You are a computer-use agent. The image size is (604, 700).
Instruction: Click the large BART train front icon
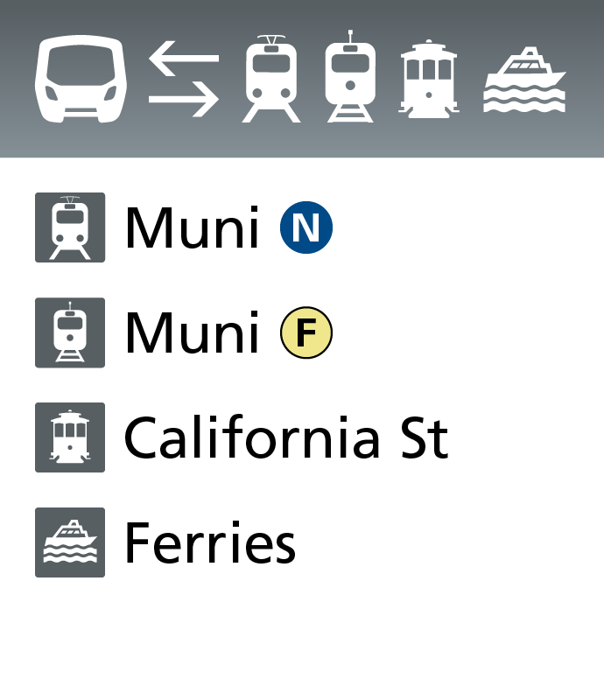pos(81,77)
